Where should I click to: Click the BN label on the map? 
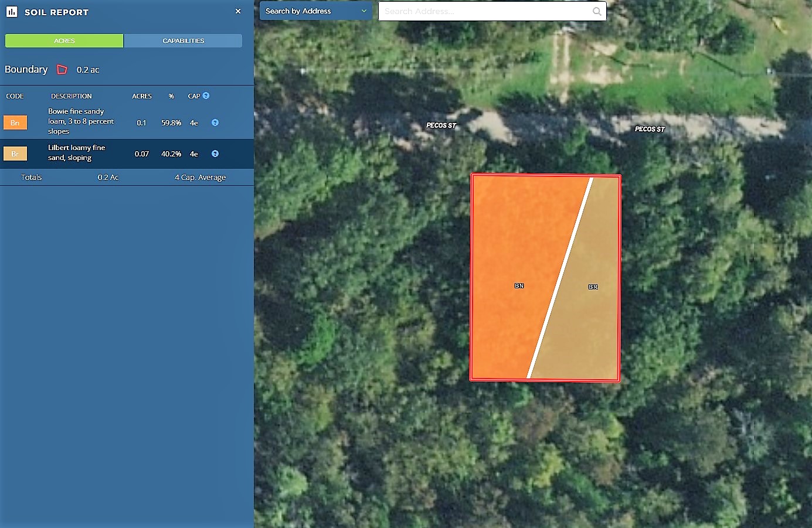519,286
